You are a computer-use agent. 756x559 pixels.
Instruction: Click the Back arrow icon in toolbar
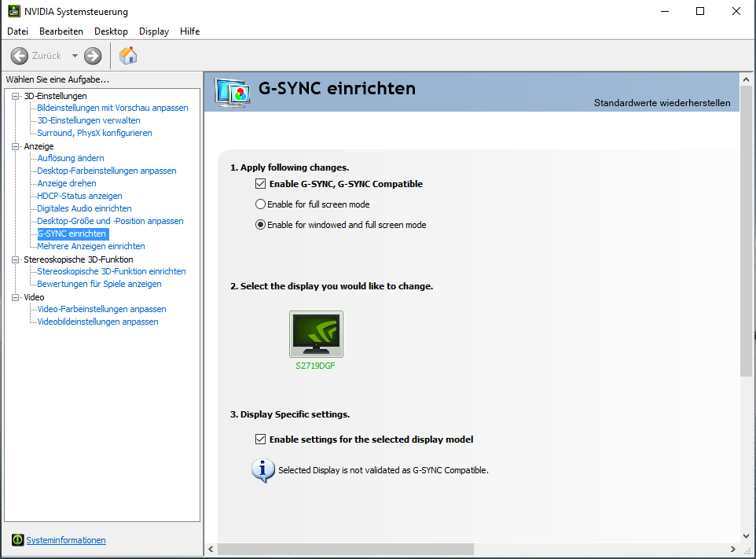click(x=20, y=56)
